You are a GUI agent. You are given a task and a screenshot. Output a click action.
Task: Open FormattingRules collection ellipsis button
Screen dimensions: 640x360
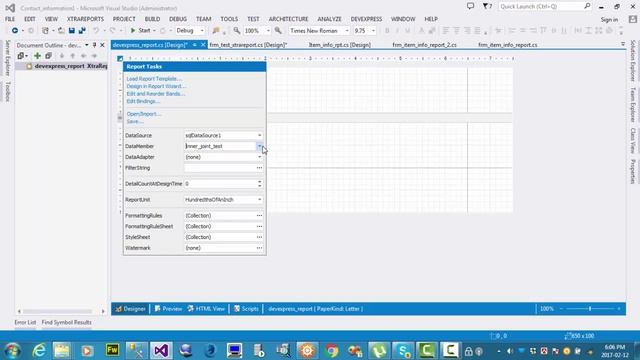click(260, 216)
